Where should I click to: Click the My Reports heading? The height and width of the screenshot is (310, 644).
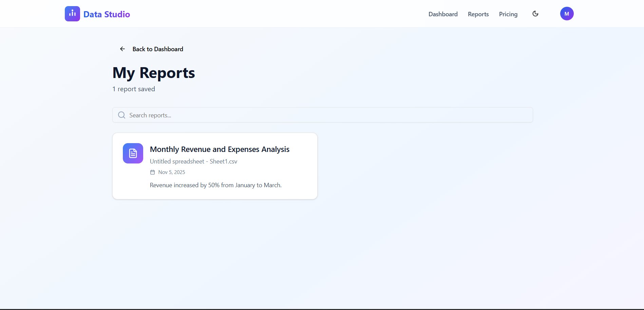tap(153, 73)
